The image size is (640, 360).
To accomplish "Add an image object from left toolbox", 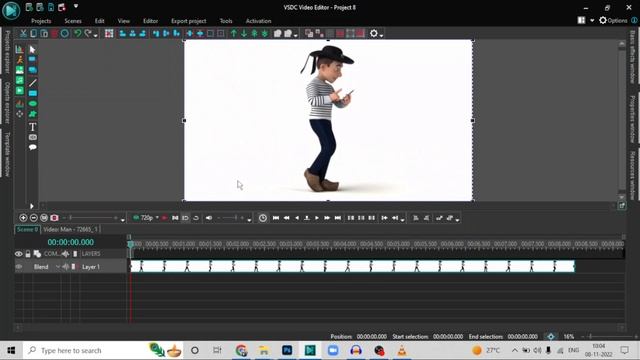I will pyautogui.click(x=20, y=70).
